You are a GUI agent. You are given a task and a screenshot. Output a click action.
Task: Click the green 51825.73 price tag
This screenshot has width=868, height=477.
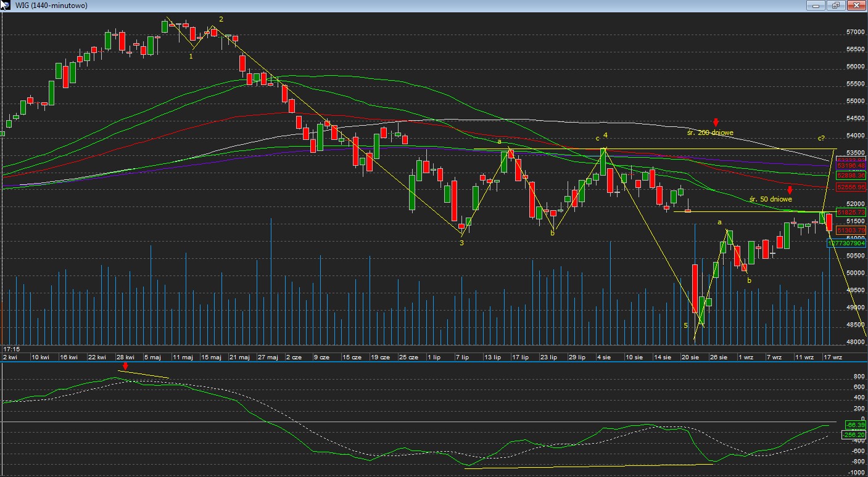point(851,212)
